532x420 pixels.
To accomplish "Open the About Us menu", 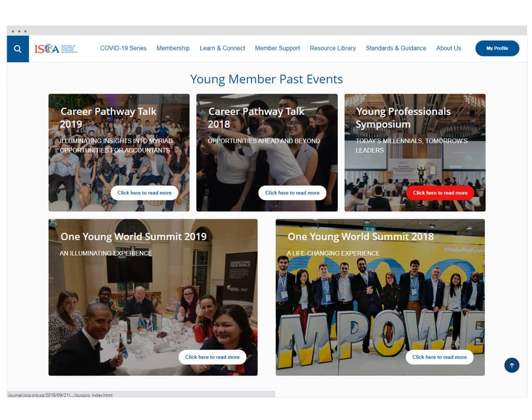I will [x=448, y=48].
